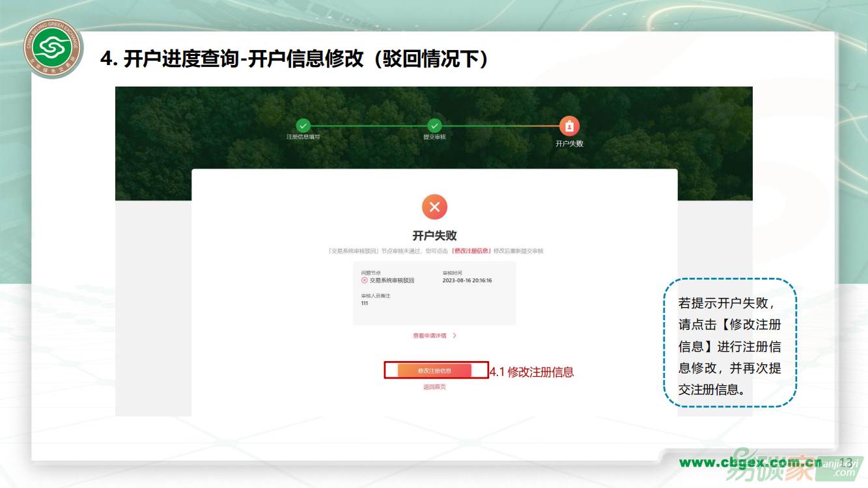The height and width of the screenshot is (488, 868).
Task: Select the 提交审核 step checkmark icon
Action: (x=434, y=126)
